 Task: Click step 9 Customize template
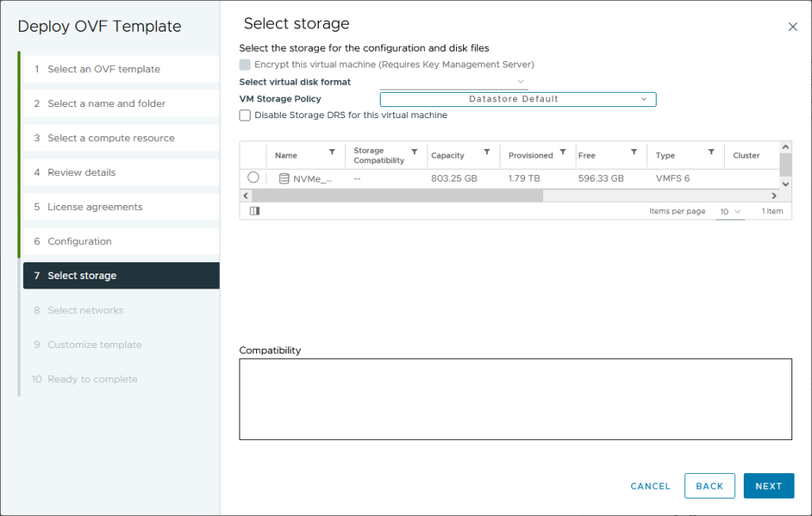(x=121, y=345)
